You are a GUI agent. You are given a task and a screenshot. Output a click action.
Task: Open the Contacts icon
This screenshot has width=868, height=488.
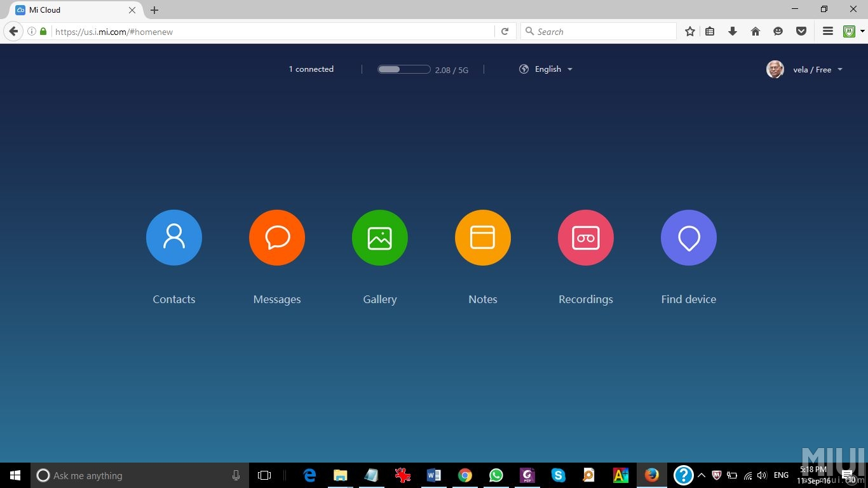coord(174,238)
